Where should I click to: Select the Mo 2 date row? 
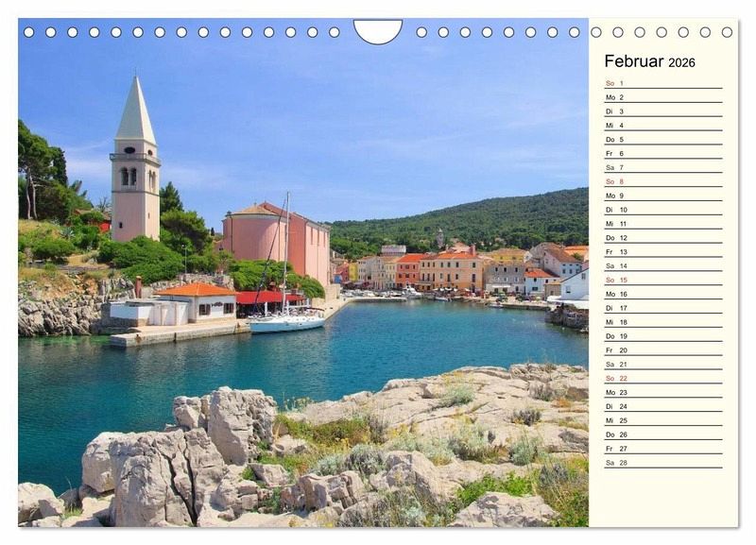point(663,97)
